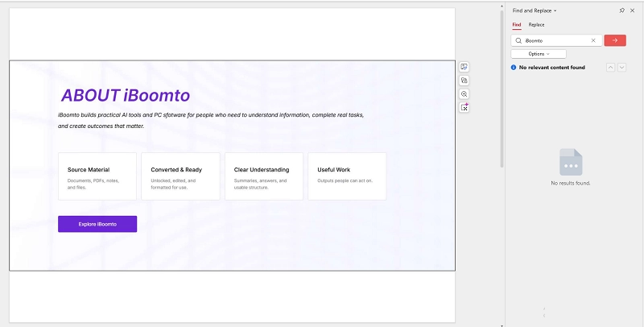644x327 pixels.
Task: Click the Clear Understanding card
Action: pyautogui.click(x=264, y=176)
